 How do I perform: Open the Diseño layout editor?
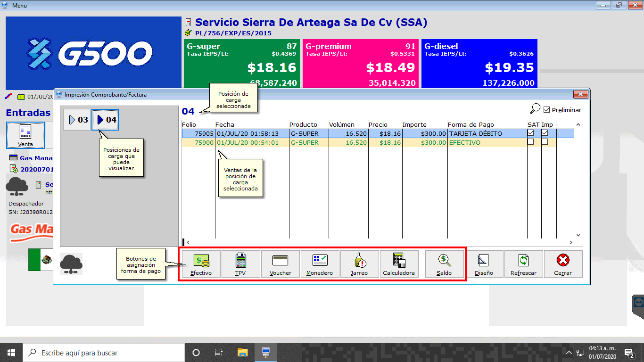484,264
